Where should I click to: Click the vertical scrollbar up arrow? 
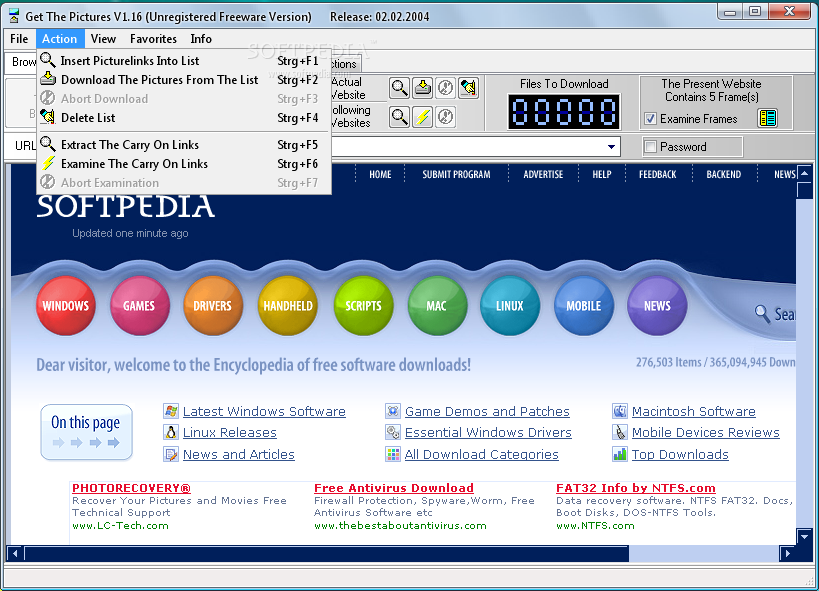[x=804, y=173]
